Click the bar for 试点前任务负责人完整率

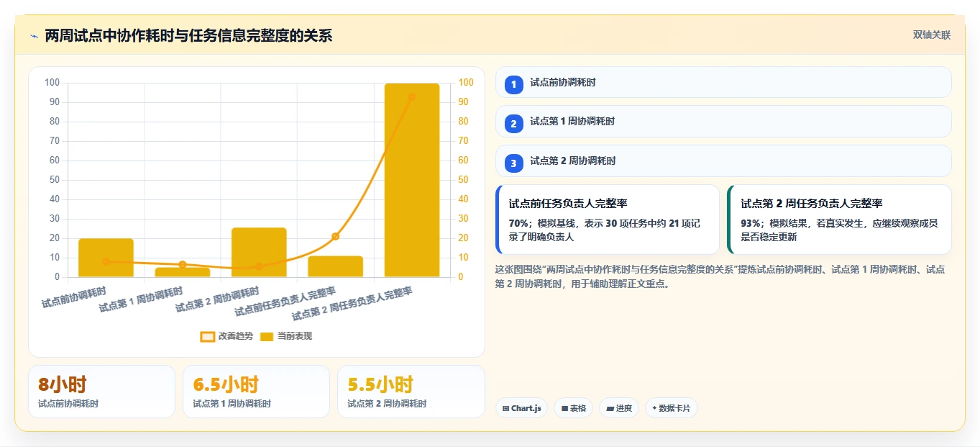coord(336,266)
